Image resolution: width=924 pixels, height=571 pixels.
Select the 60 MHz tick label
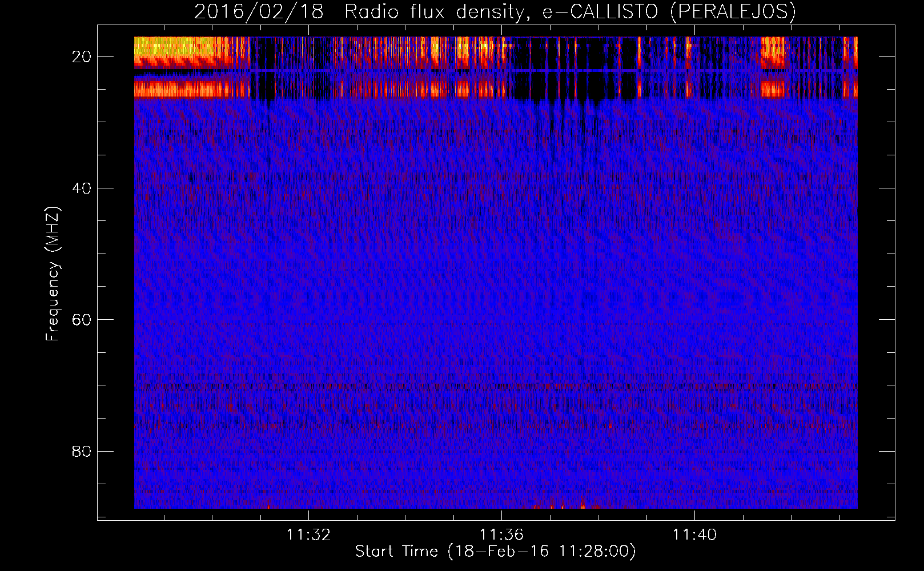[82, 319]
